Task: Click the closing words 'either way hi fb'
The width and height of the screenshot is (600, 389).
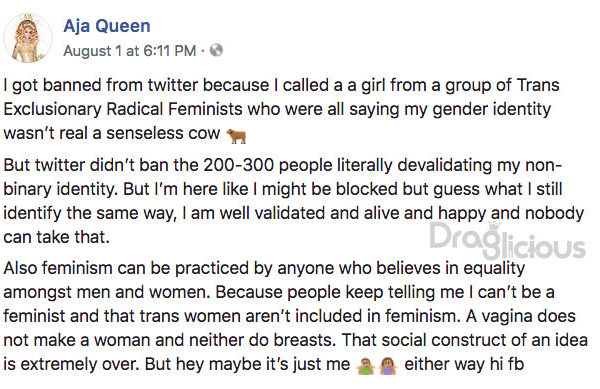Action: [464, 365]
